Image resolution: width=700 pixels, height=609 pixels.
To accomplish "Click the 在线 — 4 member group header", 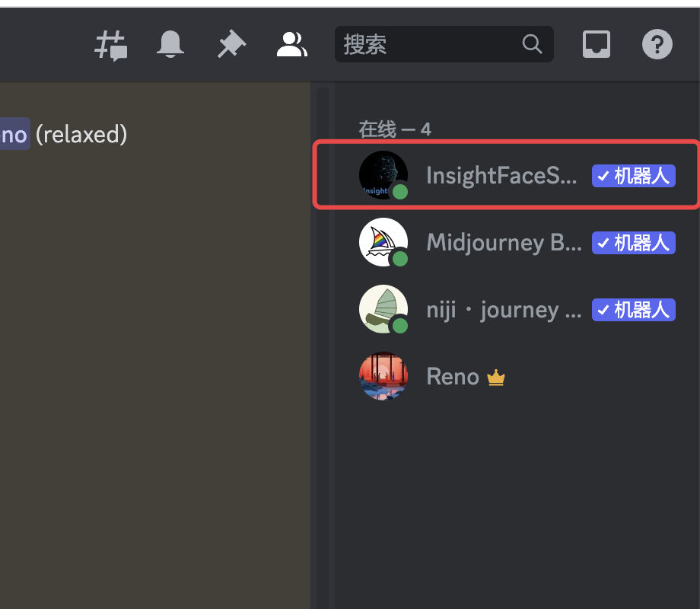I will click(x=395, y=129).
